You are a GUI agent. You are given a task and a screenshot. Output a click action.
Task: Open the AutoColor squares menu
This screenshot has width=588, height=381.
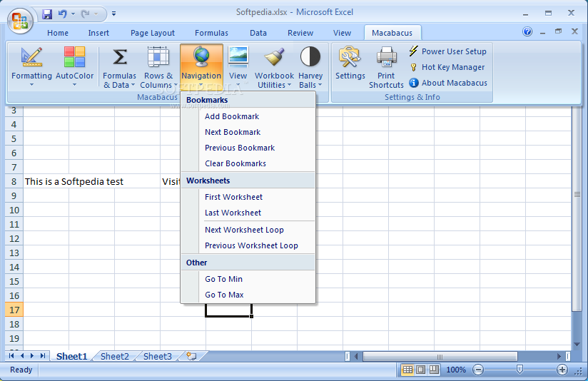point(74,67)
